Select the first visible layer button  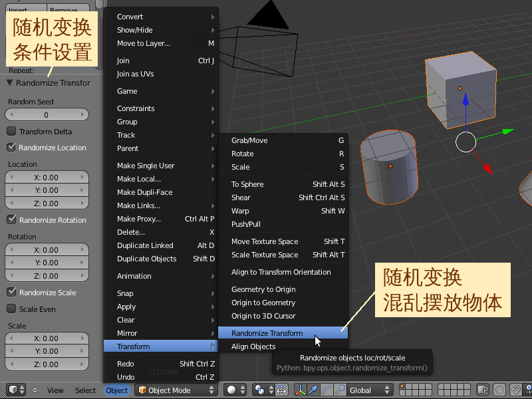(x=402, y=386)
